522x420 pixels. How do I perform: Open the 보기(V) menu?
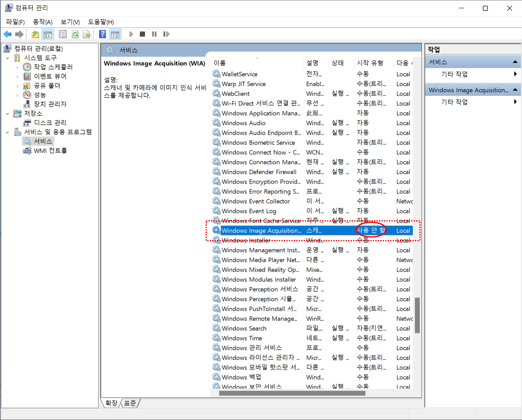70,22
